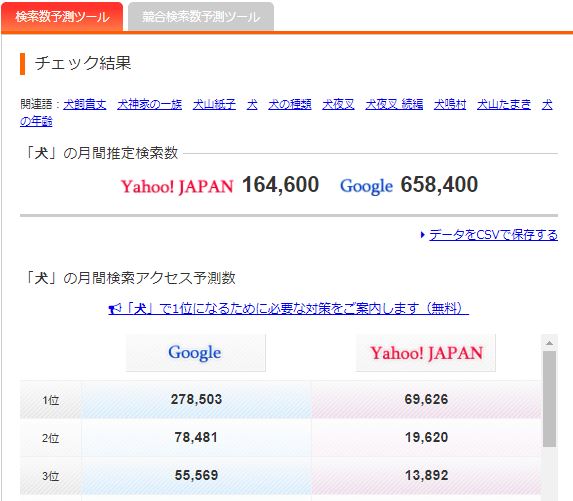This screenshot has width=573, height=501.
Task: Open the related word link 犬山紙子
Action: [214, 105]
